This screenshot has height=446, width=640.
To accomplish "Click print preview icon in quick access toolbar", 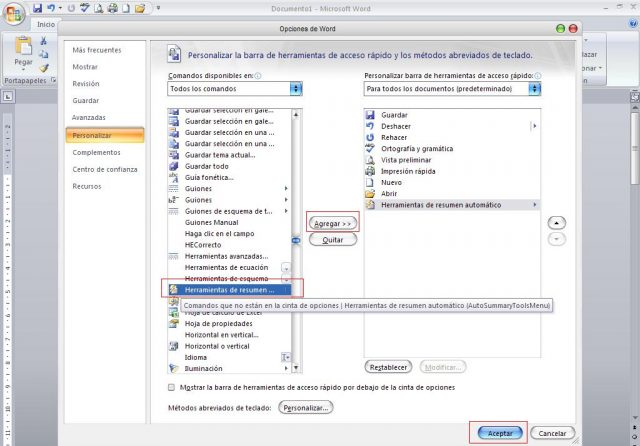I will click(99, 8).
